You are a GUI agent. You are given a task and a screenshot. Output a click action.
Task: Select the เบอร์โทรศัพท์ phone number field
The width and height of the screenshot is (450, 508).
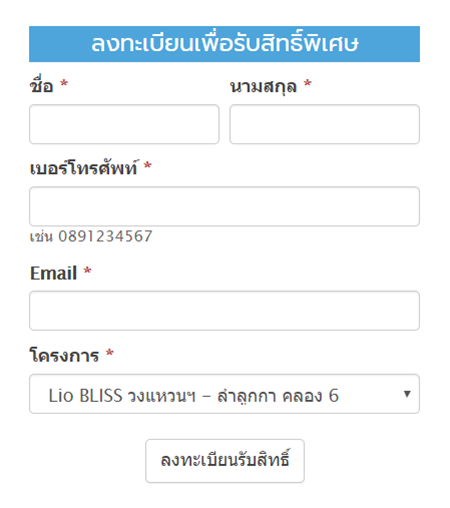224,206
